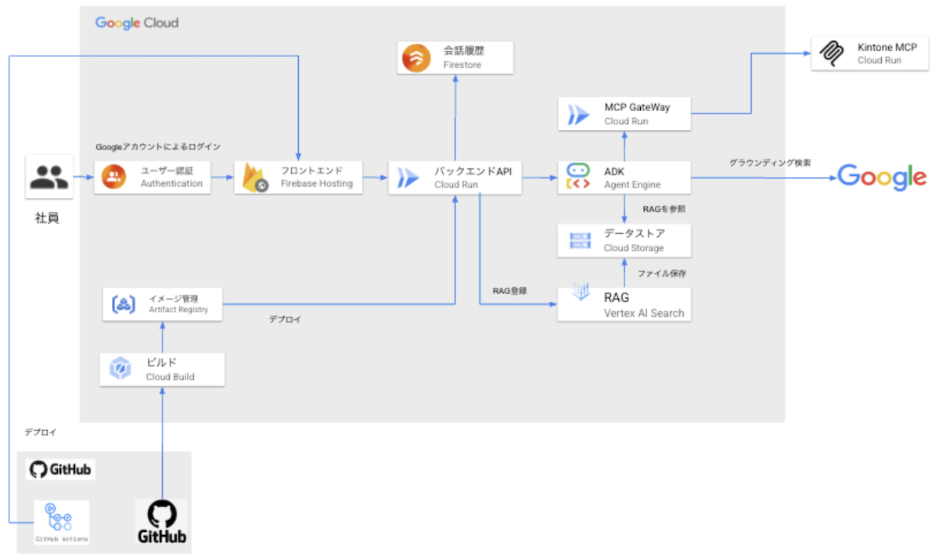Click the Agent Engine subtitle
This screenshot has width=939, height=560.
click(632, 185)
